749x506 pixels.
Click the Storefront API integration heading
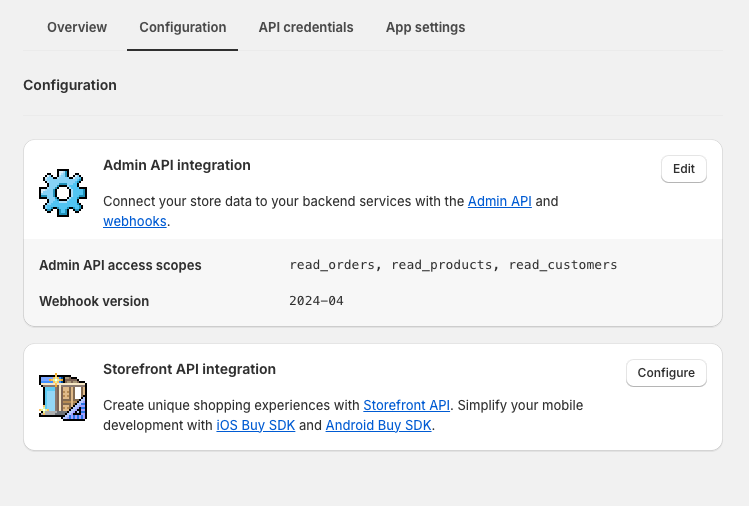click(189, 369)
